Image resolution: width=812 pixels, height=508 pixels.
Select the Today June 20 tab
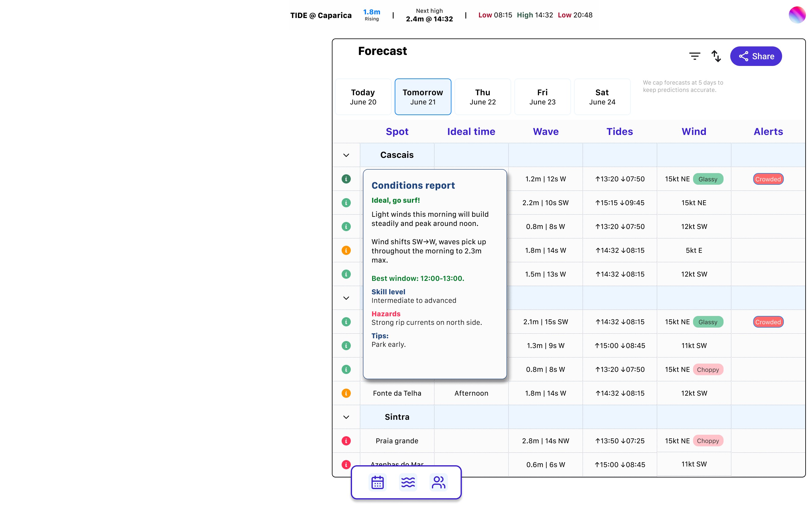(x=363, y=97)
